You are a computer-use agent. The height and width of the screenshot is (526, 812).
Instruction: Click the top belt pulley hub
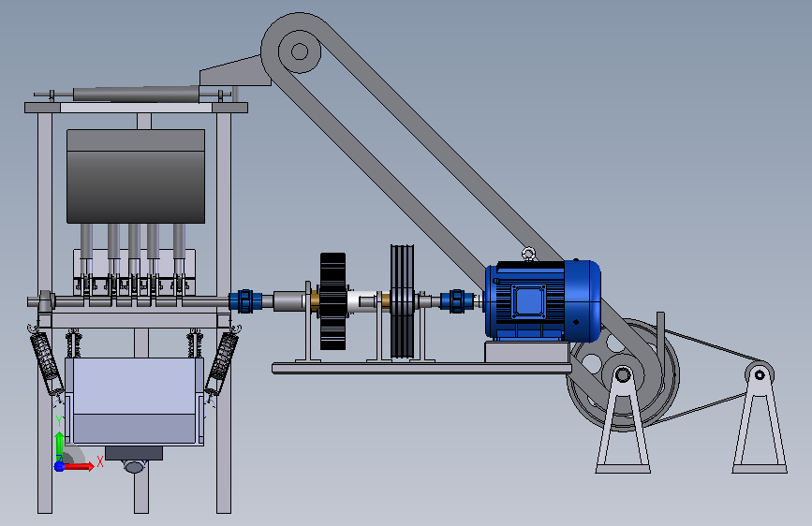[x=300, y=51]
